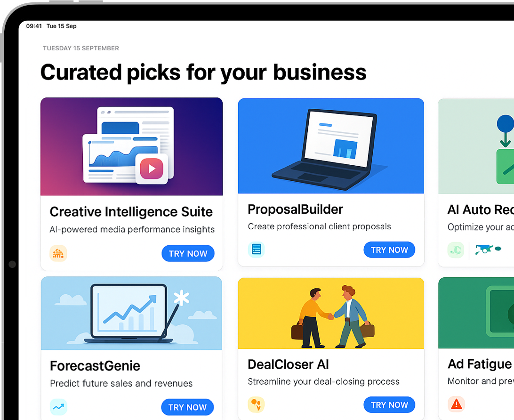Image resolution: width=514 pixels, height=420 pixels.
Task: Open the ProposalBuilder laptop illustration
Action: tap(331, 146)
